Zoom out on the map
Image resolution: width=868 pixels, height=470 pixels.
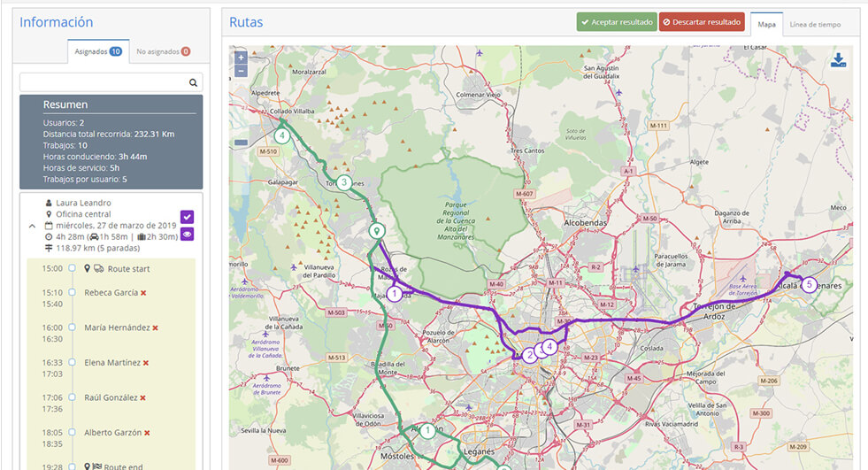click(x=241, y=71)
